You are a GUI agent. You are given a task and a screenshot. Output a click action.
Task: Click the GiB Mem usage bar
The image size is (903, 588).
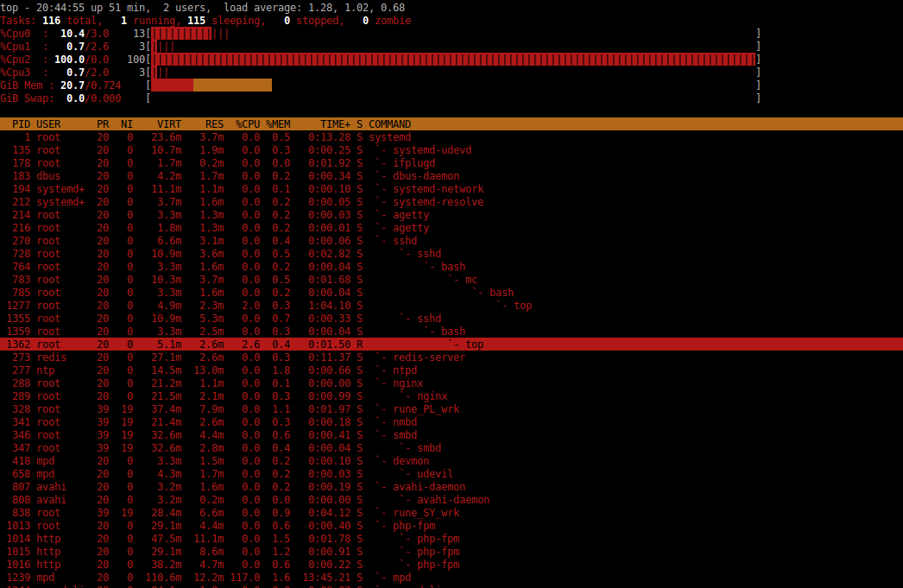point(212,85)
